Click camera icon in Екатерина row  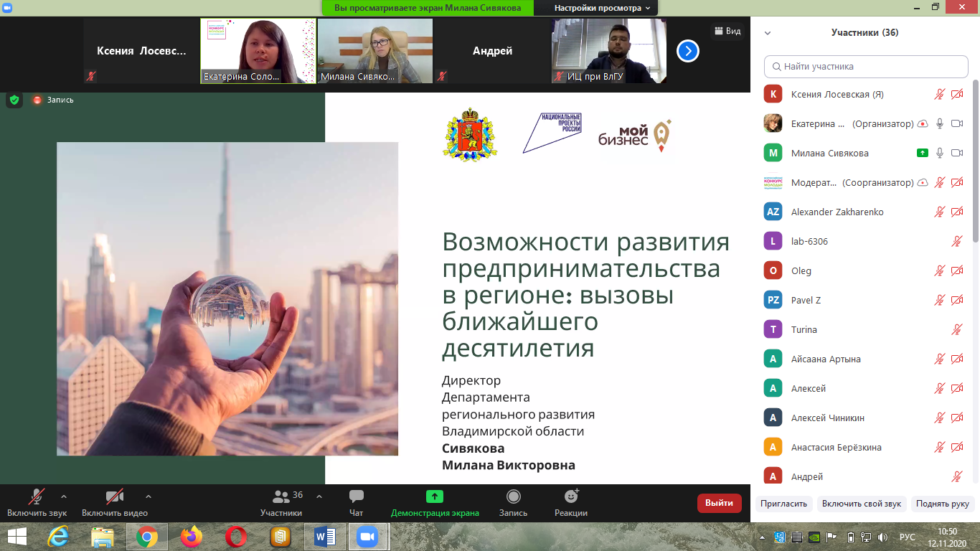click(x=957, y=123)
